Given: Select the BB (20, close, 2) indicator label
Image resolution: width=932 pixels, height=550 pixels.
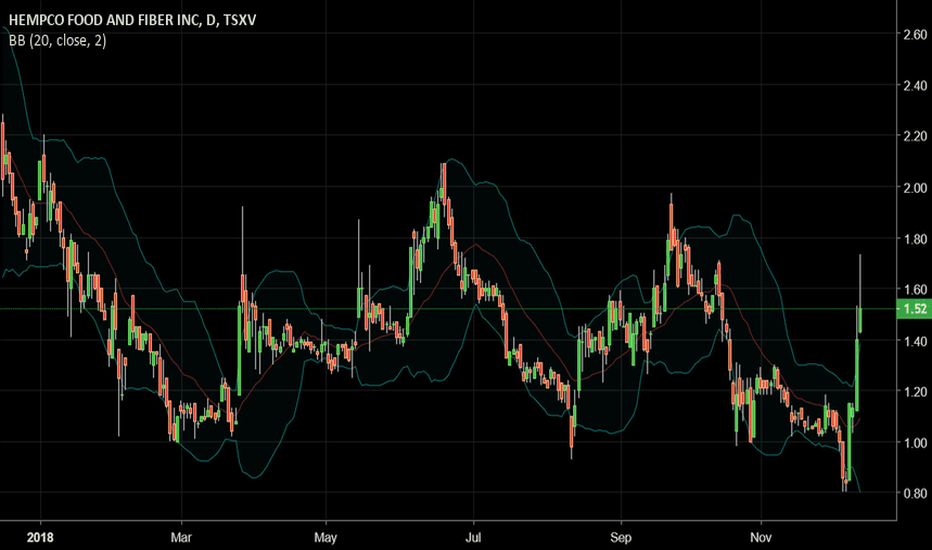Looking at the screenshot, I should click(x=58, y=40).
